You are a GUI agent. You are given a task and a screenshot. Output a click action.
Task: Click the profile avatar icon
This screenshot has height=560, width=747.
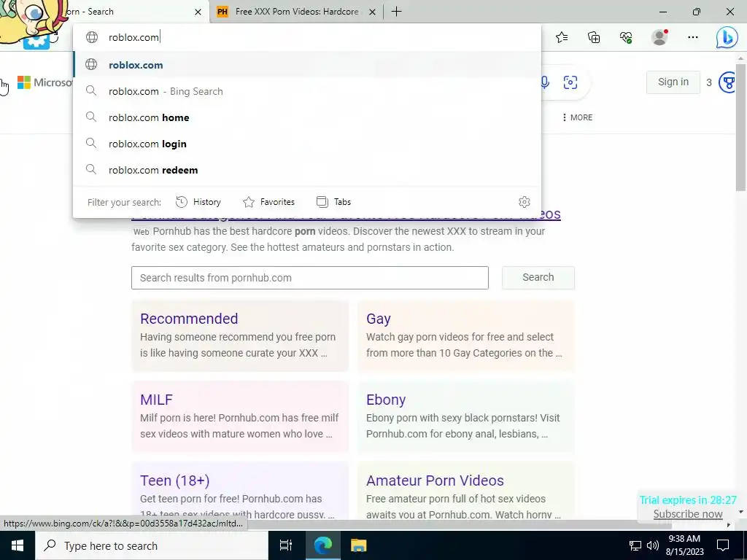coord(659,37)
